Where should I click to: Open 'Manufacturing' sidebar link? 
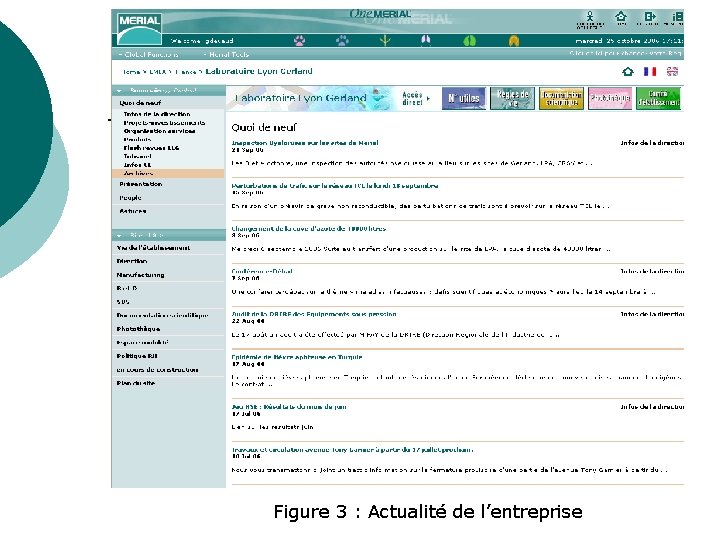(x=140, y=275)
